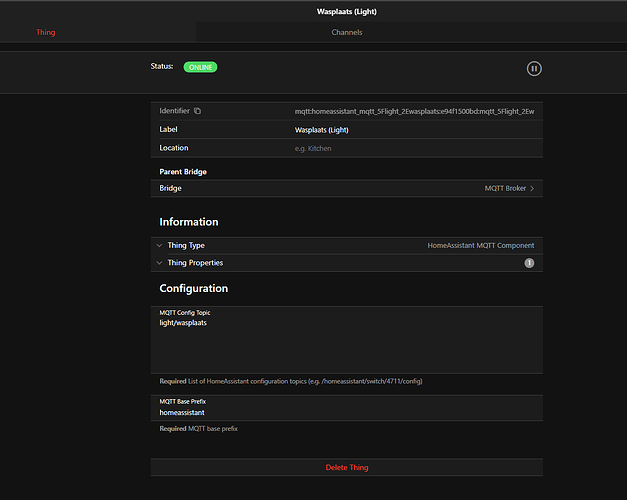Click the HomeAssistant MQTT Component type value
The height and width of the screenshot is (500, 627).
coord(480,245)
